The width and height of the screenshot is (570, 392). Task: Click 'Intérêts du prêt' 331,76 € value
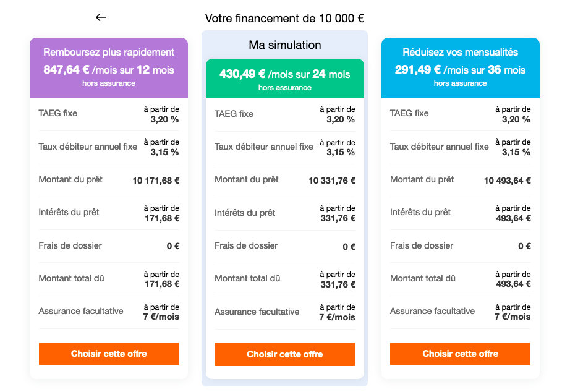click(338, 218)
